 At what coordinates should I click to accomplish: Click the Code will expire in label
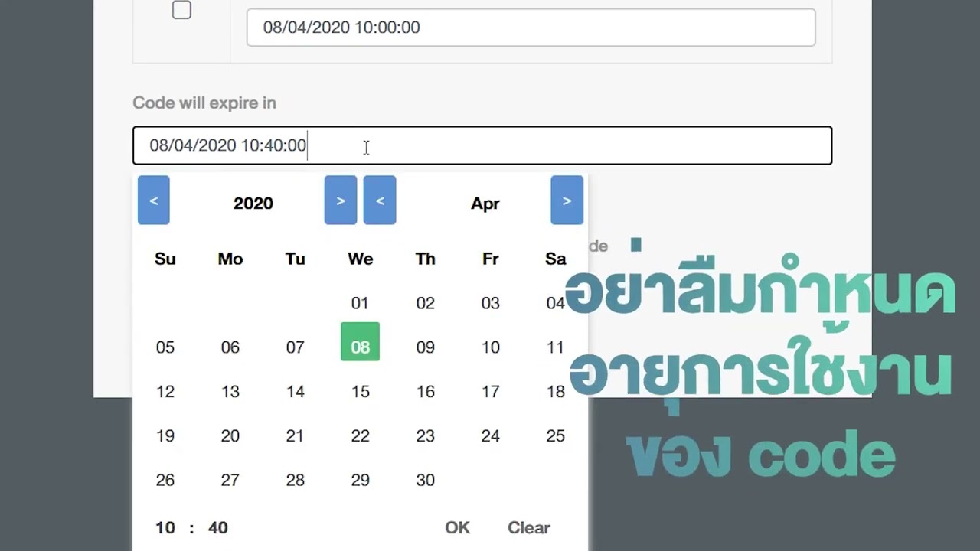204,103
